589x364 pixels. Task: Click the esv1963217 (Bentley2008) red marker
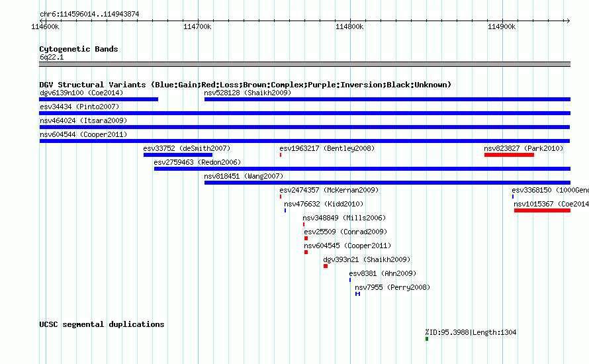click(281, 155)
